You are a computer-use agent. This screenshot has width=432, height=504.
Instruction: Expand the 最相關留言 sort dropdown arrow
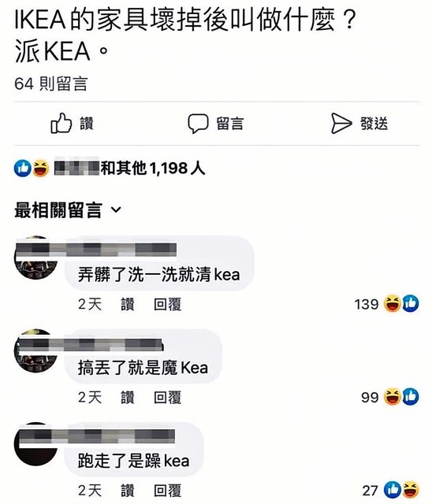click(x=116, y=210)
